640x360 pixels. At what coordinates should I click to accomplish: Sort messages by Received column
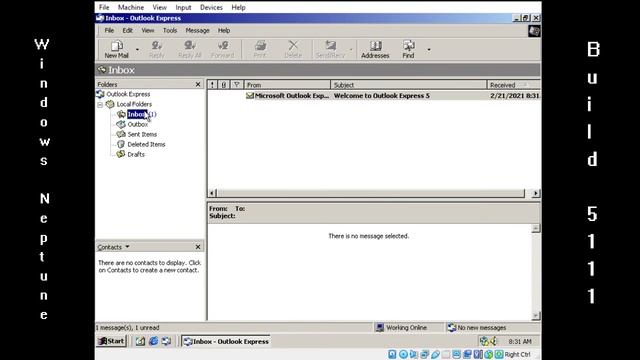pos(513,85)
